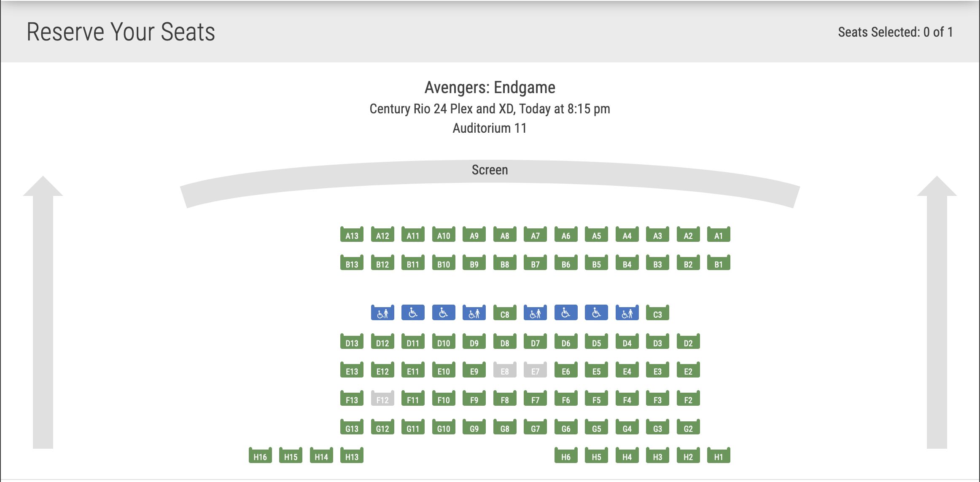Image resolution: width=980 pixels, height=482 pixels.
Task: Select seat E9
Action: pos(474,370)
